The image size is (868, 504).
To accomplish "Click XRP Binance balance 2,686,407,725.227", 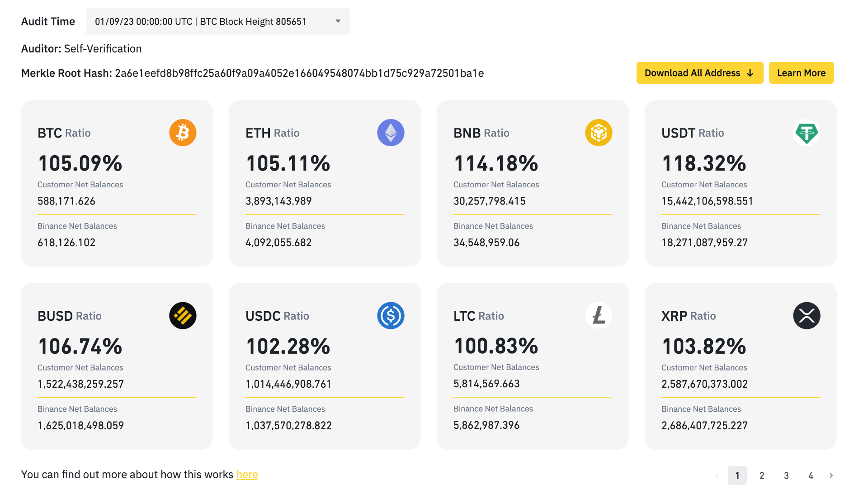I will [x=704, y=426].
